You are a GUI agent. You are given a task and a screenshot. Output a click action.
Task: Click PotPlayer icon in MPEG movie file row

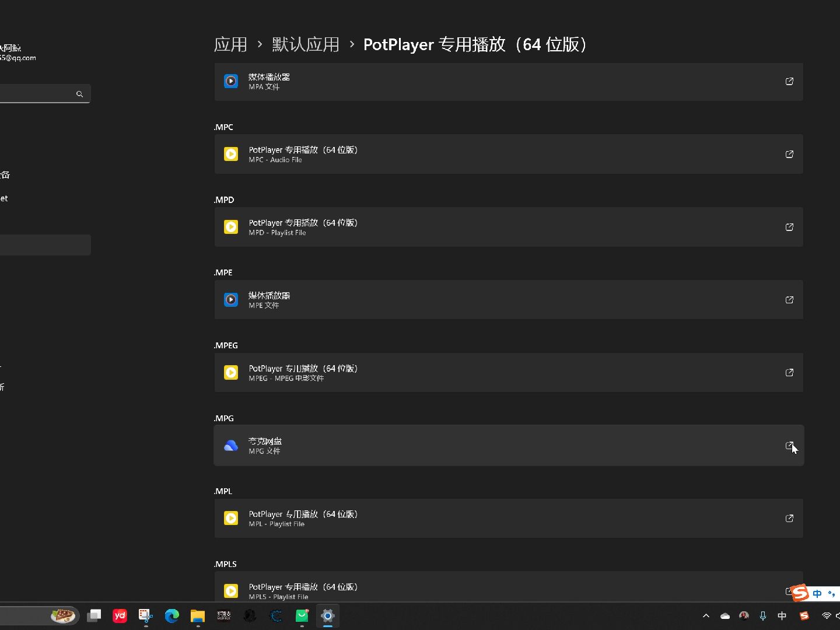231,372
